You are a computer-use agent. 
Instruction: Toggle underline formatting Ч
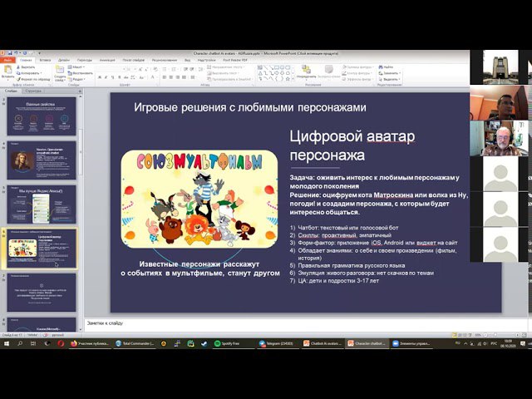click(112, 77)
